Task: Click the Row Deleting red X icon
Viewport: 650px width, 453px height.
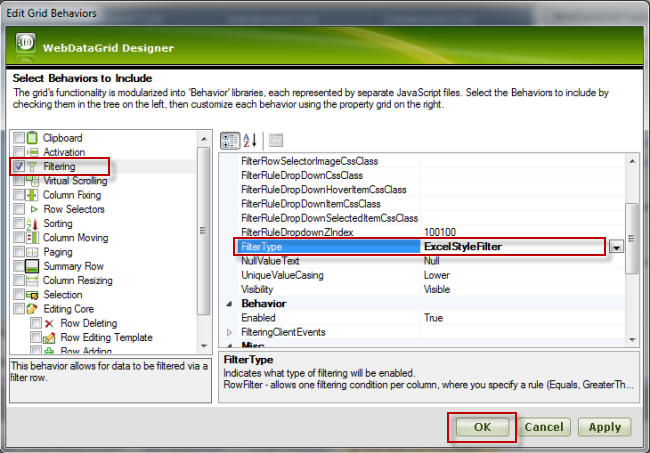Action: 50,324
